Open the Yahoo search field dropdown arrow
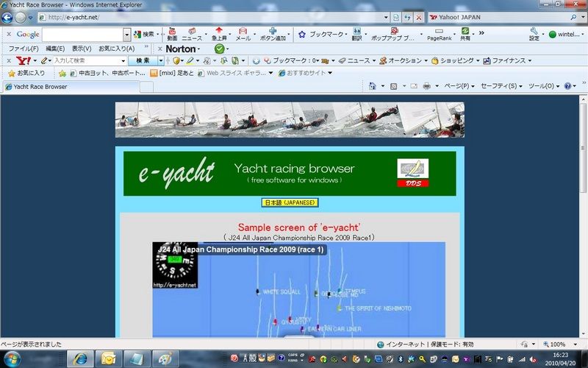The height and width of the screenshot is (368, 588). coord(123,60)
